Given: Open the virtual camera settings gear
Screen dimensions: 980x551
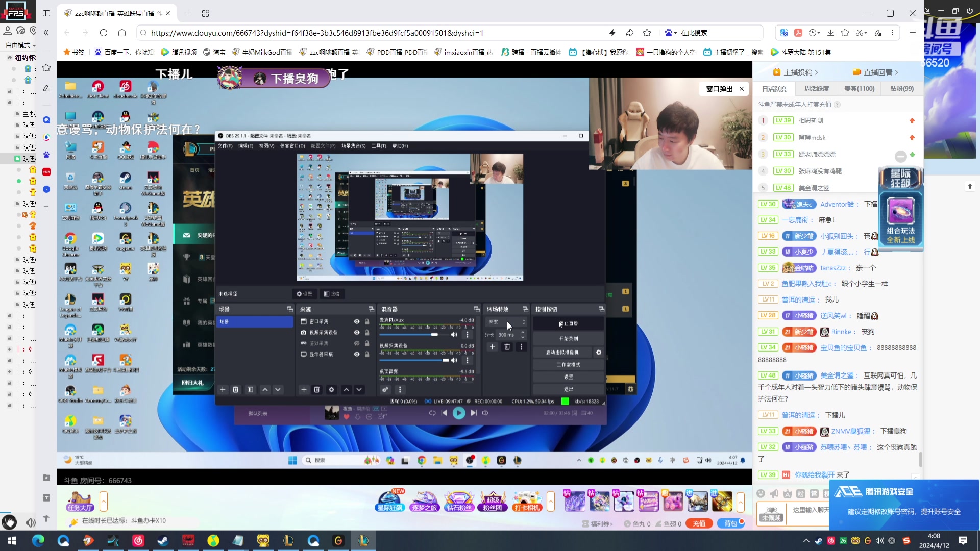Looking at the screenshot, I should pos(599,352).
